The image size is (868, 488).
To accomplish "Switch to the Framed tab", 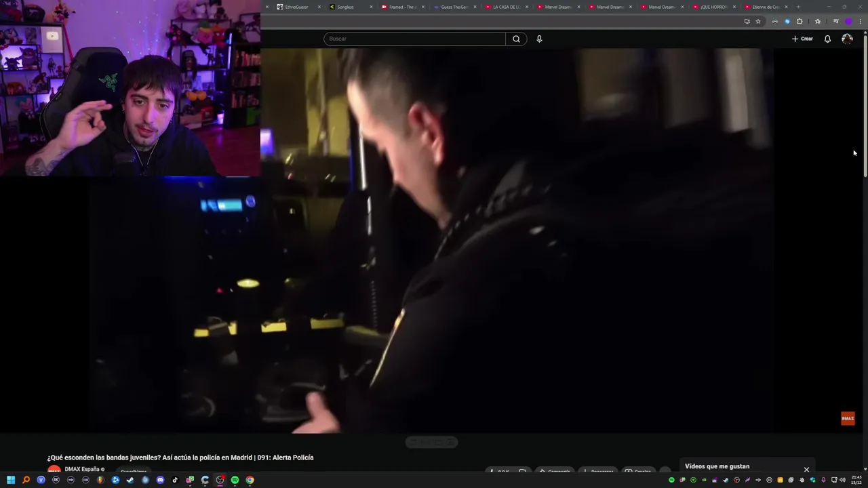I will coord(402,7).
